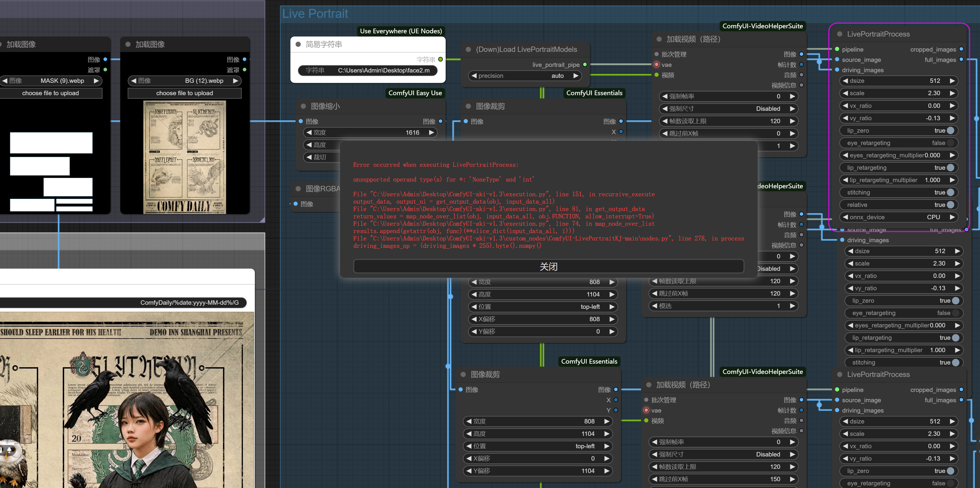This screenshot has width=980, height=488.
Task: Click the vae input connector on top 加载视频
Action: pyautogui.click(x=656, y=65)
